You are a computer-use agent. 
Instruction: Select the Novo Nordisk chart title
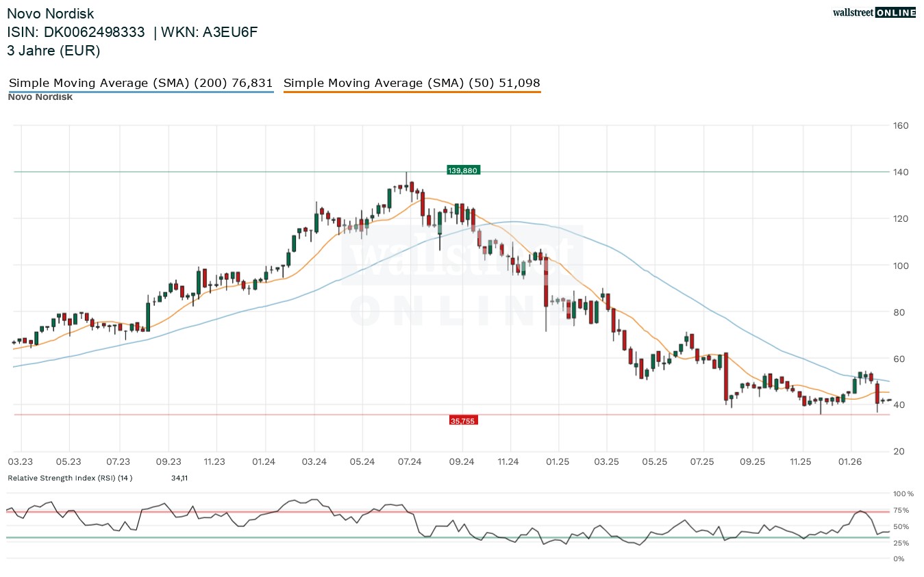pyautogui.click(x=51, y=14)
